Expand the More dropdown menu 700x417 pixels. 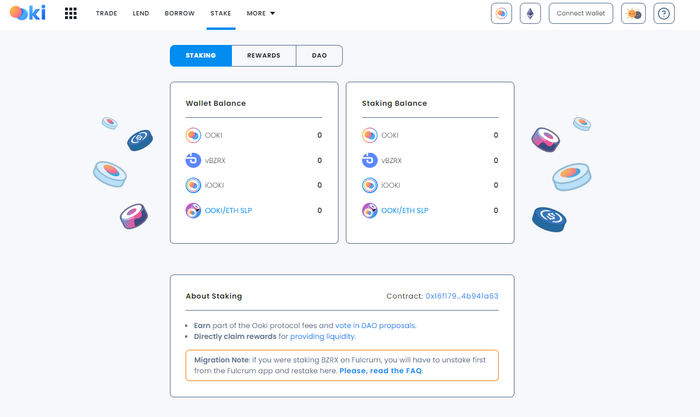(261, 13)
